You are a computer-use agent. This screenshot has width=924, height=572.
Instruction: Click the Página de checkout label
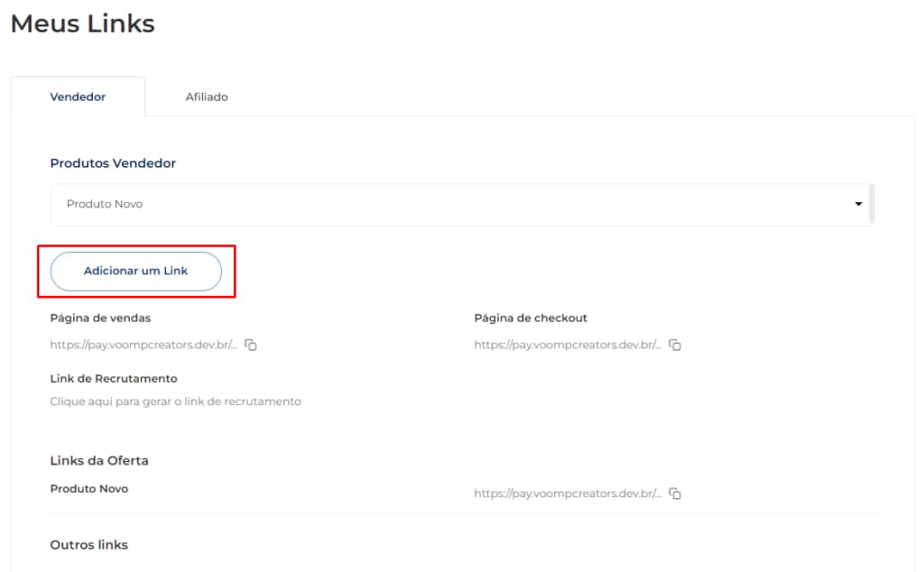(x=531, y=318)
